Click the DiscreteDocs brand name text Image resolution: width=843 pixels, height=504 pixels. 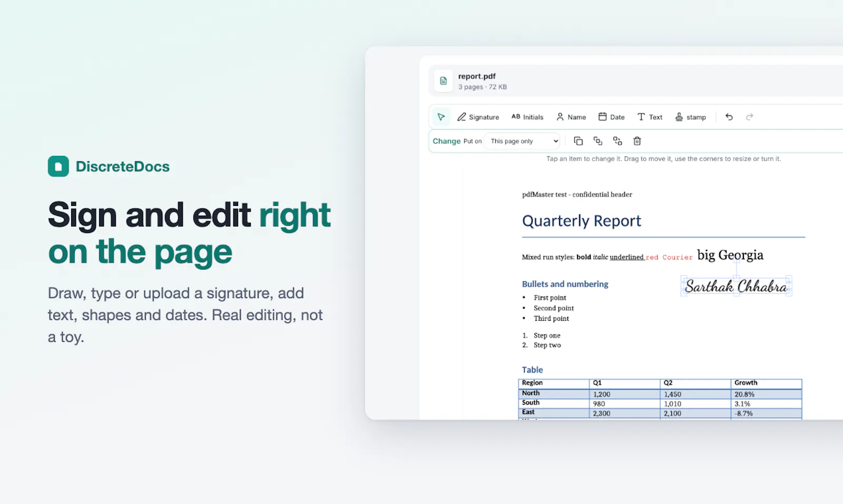point(123,166)
